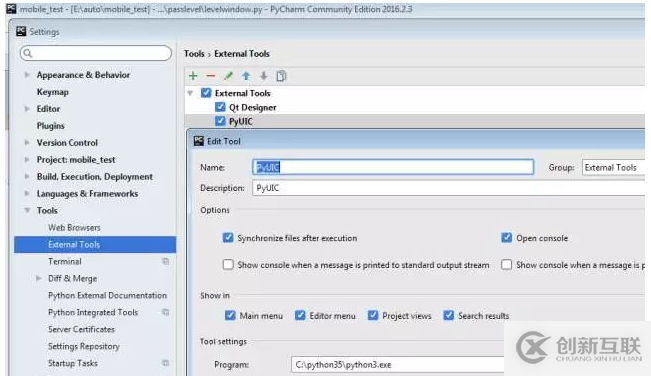Click the PyCharm icon in Edit Tool title
The height and width of the screenshot is (376, 651).
pos(199,141)
